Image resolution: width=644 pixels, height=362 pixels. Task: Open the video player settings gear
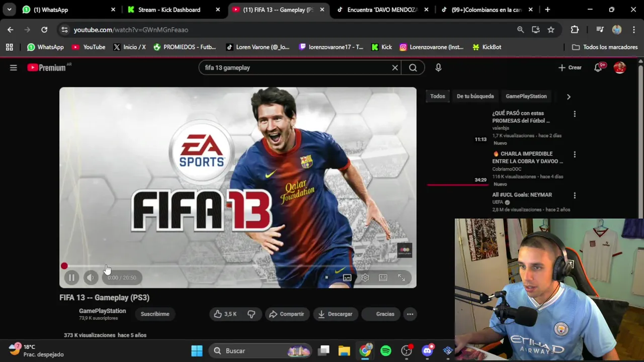point(365,278)
